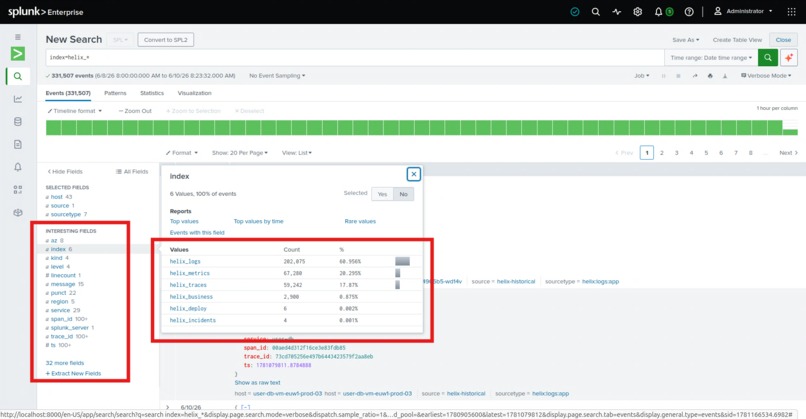Click the green Splunk app chevron icon

click(17, 53)
